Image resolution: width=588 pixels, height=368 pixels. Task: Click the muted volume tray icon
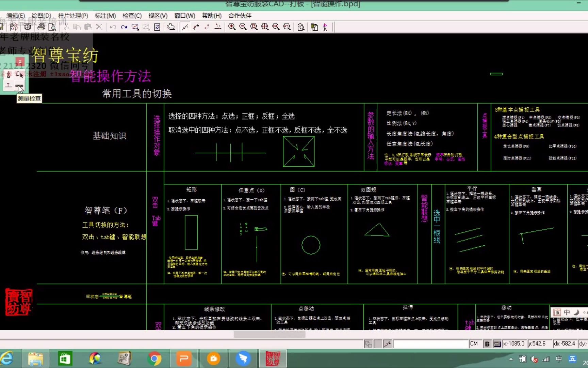534,359
